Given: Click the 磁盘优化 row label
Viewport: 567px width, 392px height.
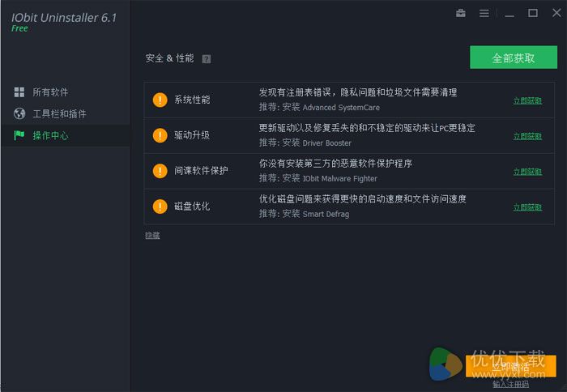Looking at the screenshot, I should tap(192, 207).
